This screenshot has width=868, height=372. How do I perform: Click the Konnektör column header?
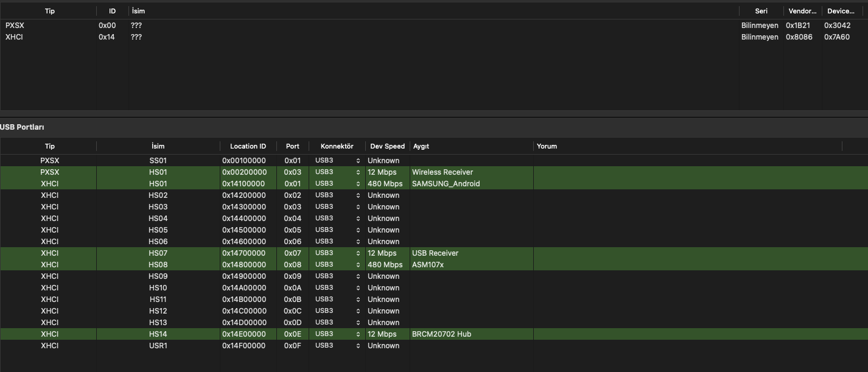[337, 146]
